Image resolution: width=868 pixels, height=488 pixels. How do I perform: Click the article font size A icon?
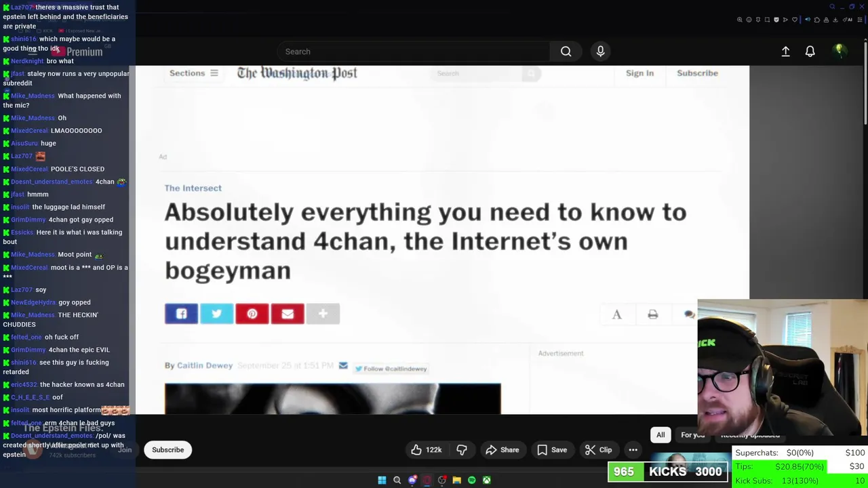pos(616,314)
